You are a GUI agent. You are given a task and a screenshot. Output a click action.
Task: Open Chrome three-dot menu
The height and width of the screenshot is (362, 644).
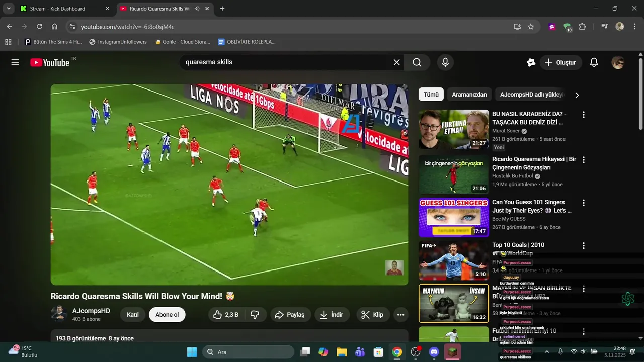coord(634,27)
